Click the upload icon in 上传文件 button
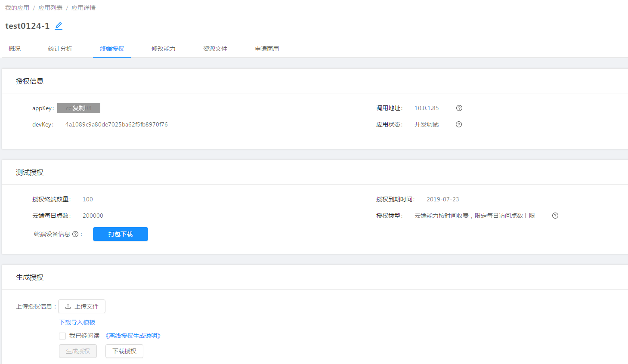Viewport: 628px width, 364px height. click(69, 306)
